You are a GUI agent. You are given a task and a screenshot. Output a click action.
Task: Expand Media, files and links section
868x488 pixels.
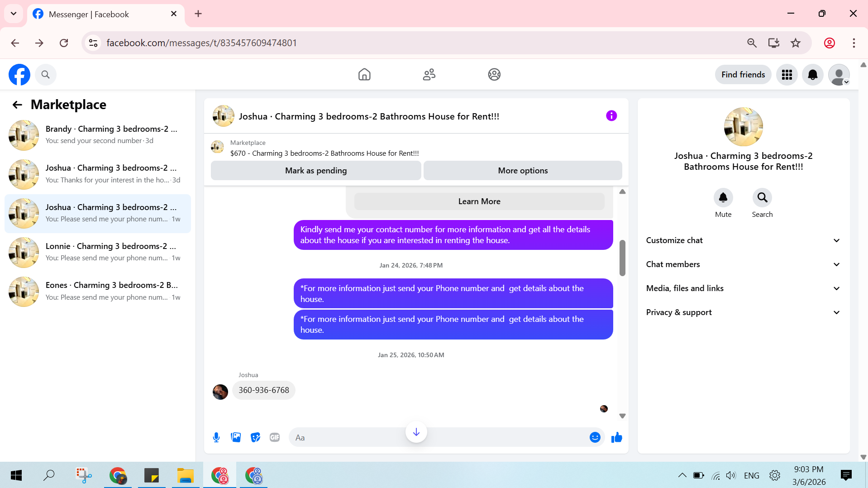[x=743, y=288]
